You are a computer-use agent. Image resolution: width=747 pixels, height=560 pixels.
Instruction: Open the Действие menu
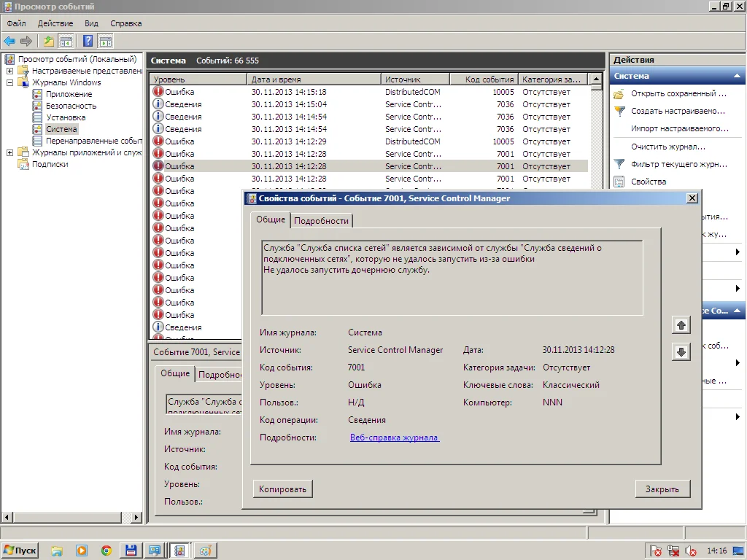(x=55, y=23)
